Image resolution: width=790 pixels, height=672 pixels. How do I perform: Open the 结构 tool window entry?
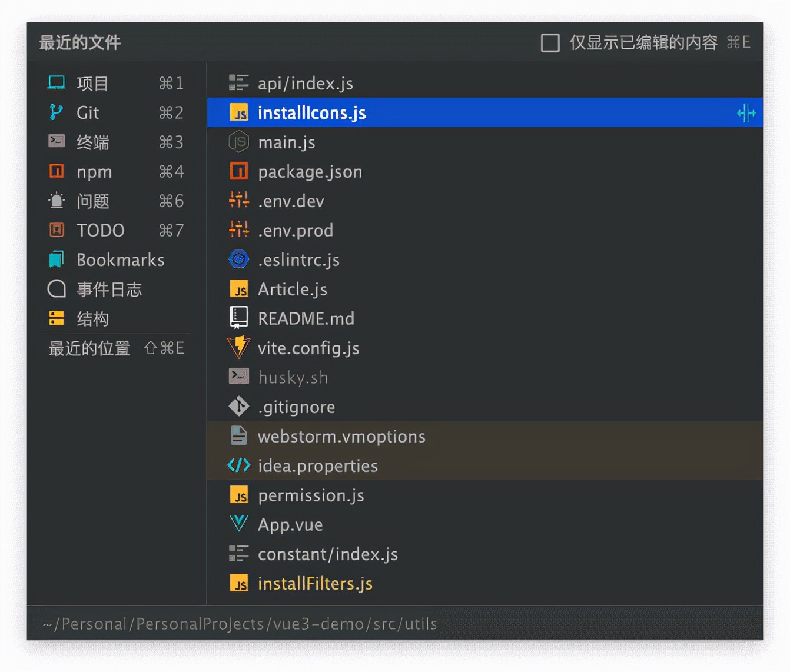tap(117, 318)
